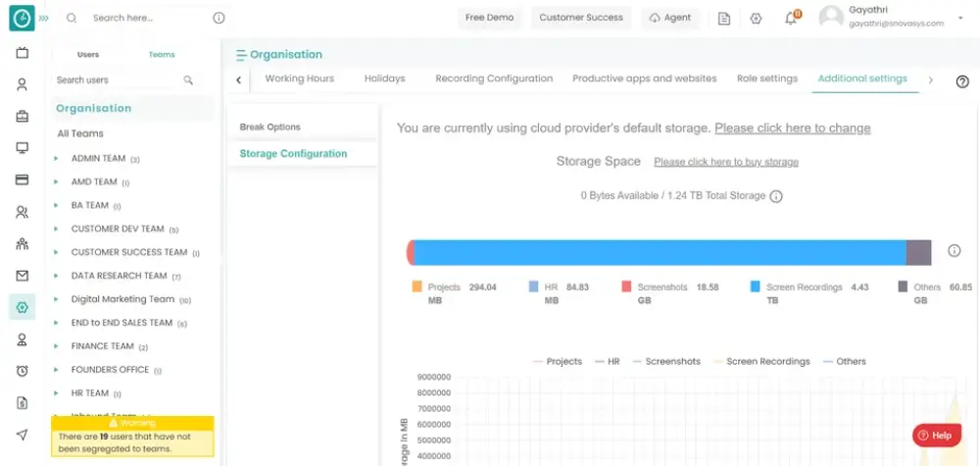Viewport: 980px width, 466px height.
Task: Toggle the Screen Recordings chart legend
Action: click(x=760, y=362)
